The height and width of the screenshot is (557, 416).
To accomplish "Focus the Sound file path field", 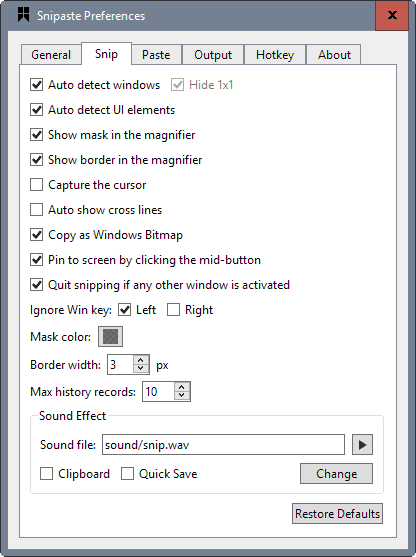I will (x=223, y=444).
